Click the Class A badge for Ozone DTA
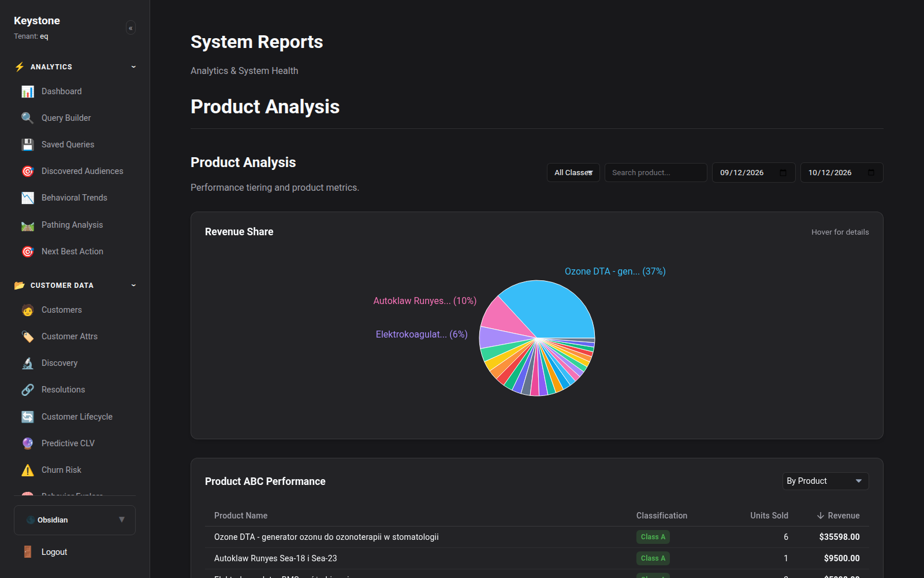The image size is (924, 578). click(653, 537)
